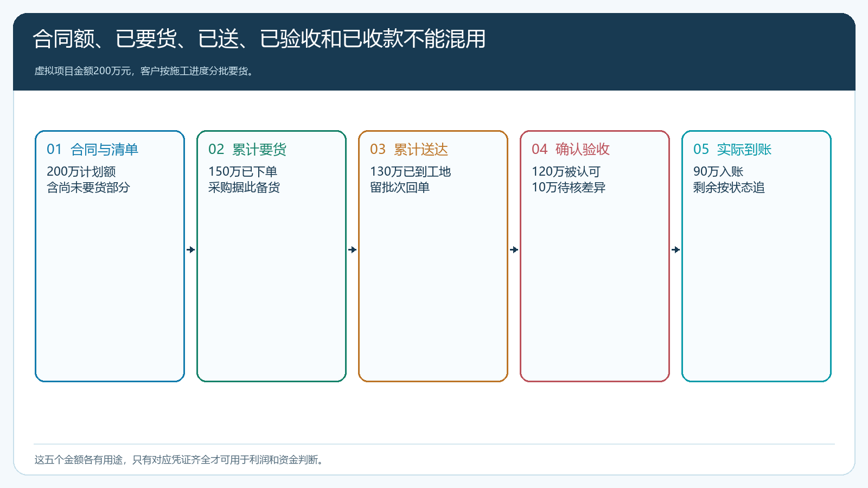The height and width of the screenshot is (488, 868).
Task: Click the arrow between 累计送达 and 确认验收
Action: coord(514,250)
